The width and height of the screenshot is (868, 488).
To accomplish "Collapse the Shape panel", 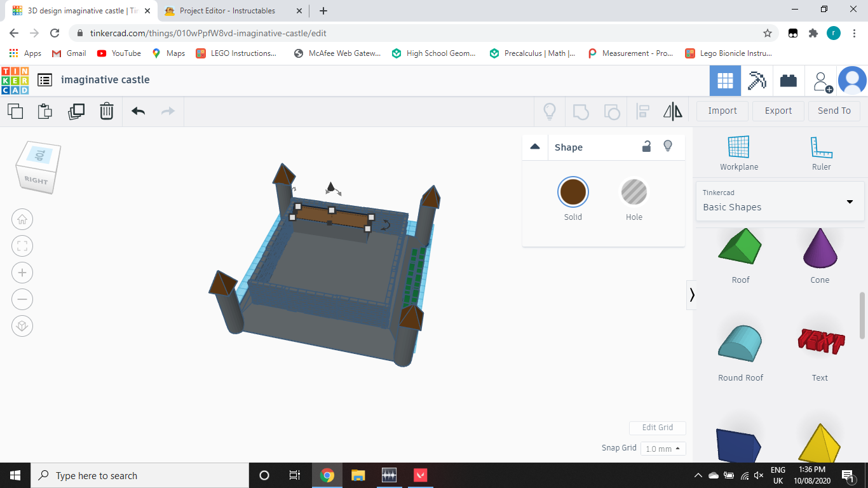I will 535,147.
